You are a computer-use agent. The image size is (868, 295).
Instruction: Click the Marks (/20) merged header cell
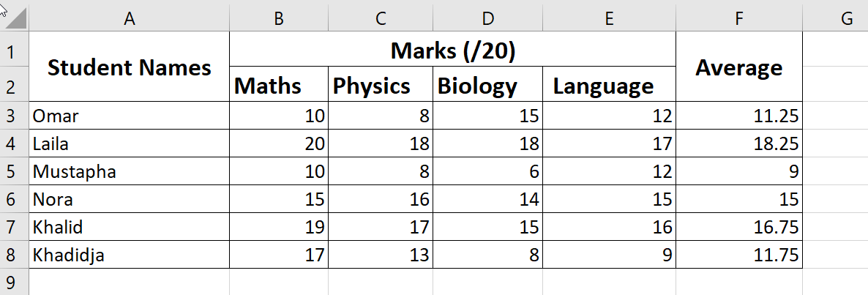452,51
